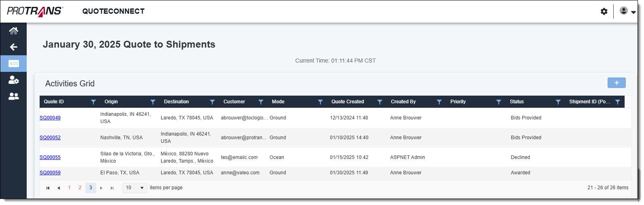Screen dimensions: 644x205
Task: Click tes@emailc.com customer cell
Action: coord(239,157)
